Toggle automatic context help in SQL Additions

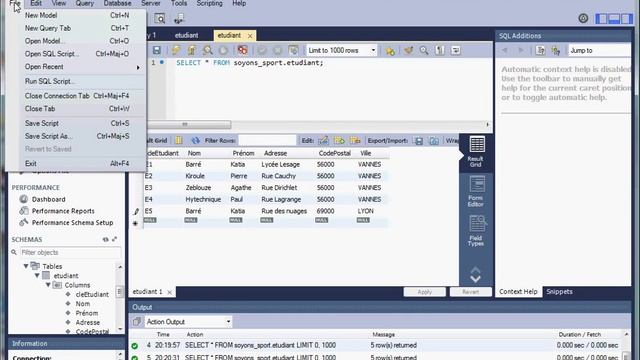pyautogui.click(x=556, y=50)
